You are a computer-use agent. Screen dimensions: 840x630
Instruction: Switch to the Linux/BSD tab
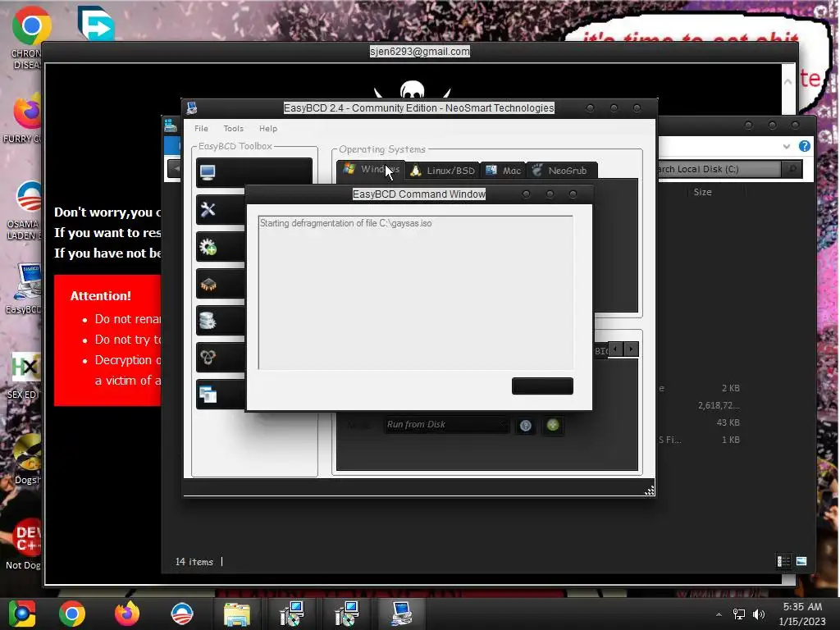pos(442,171)
